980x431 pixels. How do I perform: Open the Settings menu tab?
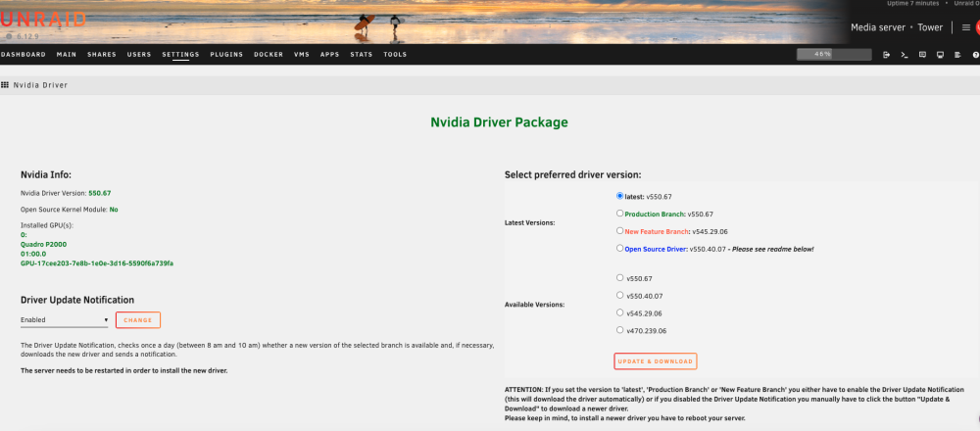pos(180,54)
